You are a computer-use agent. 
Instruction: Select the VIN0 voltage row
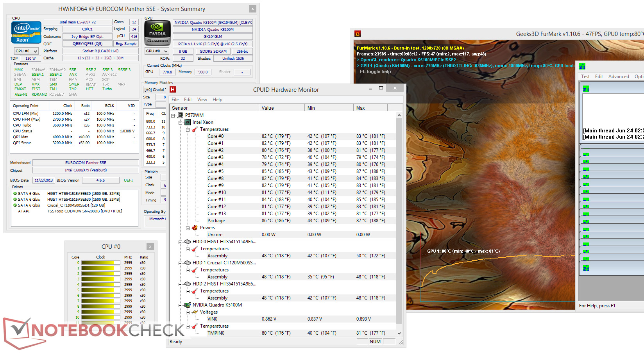(x=283, y=319)
